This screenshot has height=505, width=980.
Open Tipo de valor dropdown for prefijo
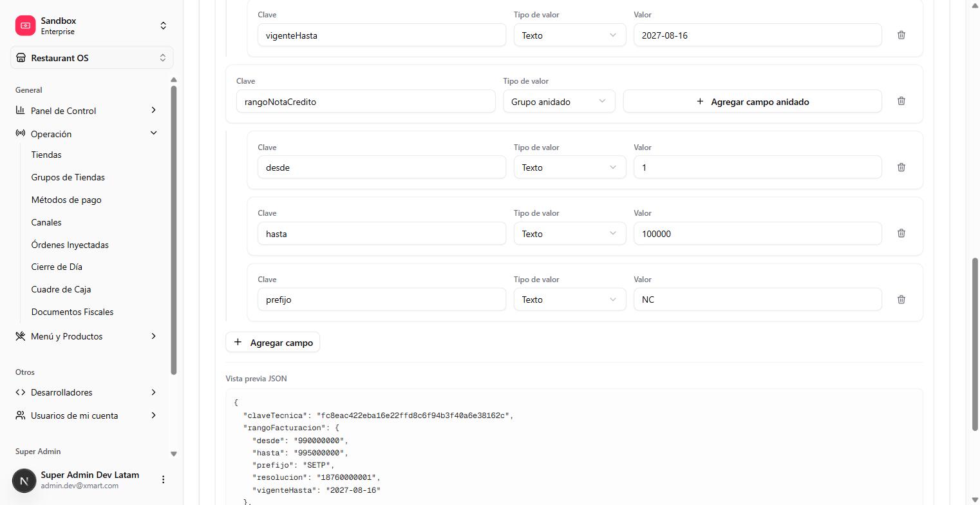569,300
